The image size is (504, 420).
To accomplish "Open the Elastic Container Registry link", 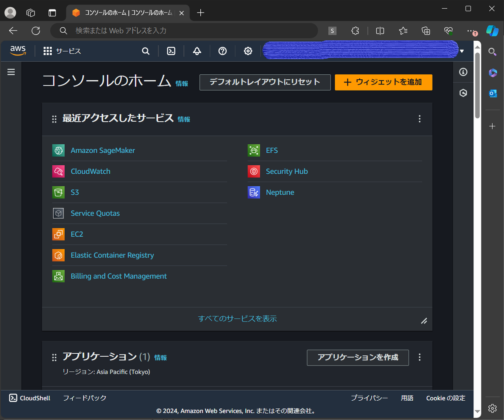I will [112, 255].
